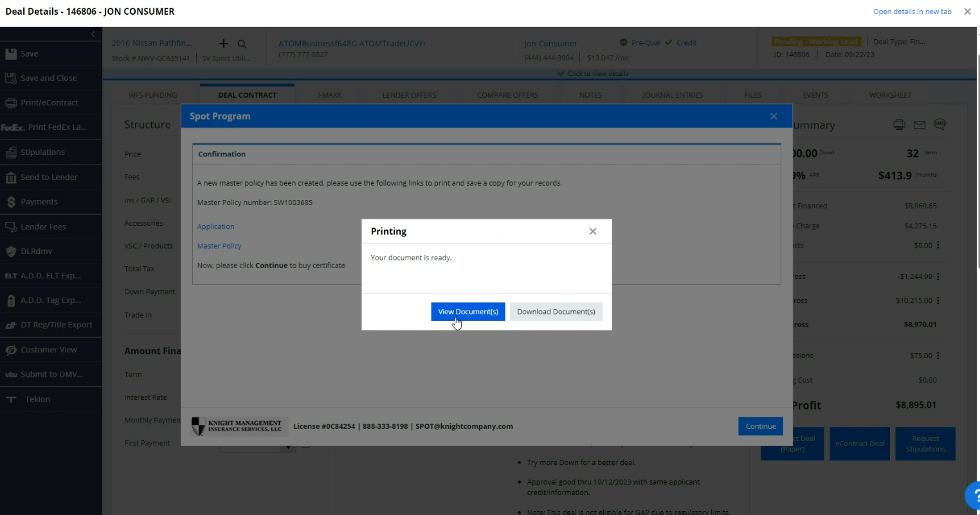Open Print FedEx Label option
980x515 pixels.
(x=51, y=127)
